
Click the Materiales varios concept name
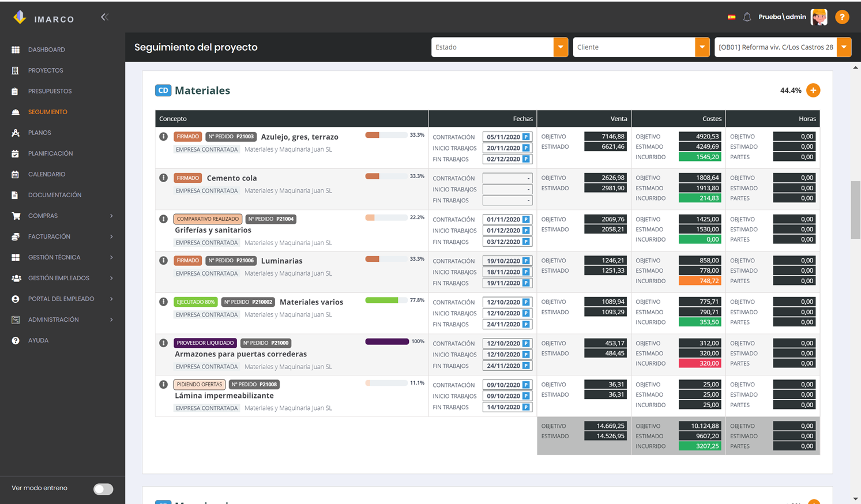pos(311,302)
